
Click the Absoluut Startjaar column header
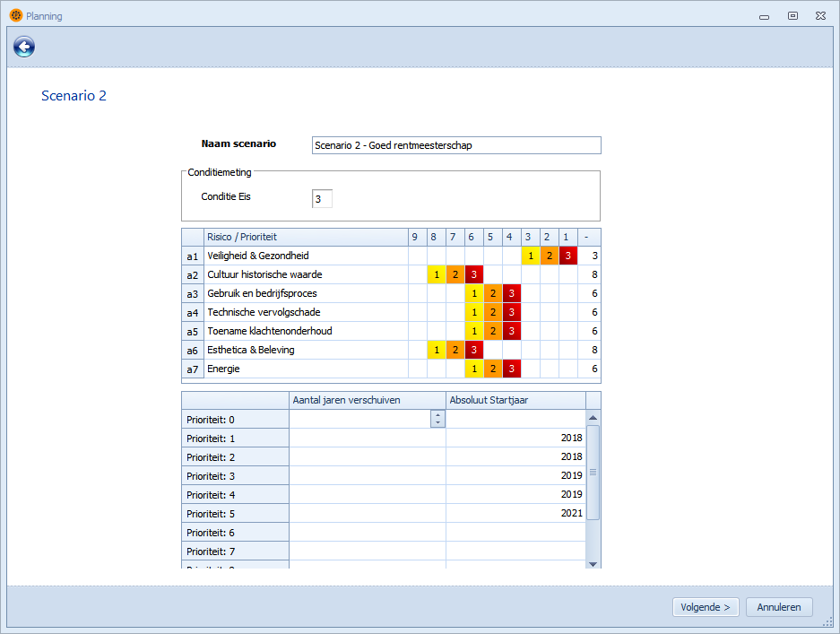515,400
